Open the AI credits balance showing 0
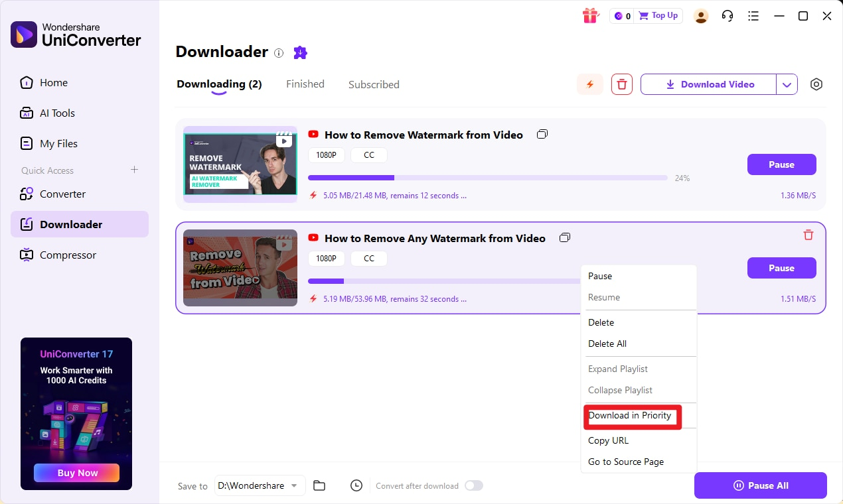Screen dimensions: 843x504 [622, 16]
